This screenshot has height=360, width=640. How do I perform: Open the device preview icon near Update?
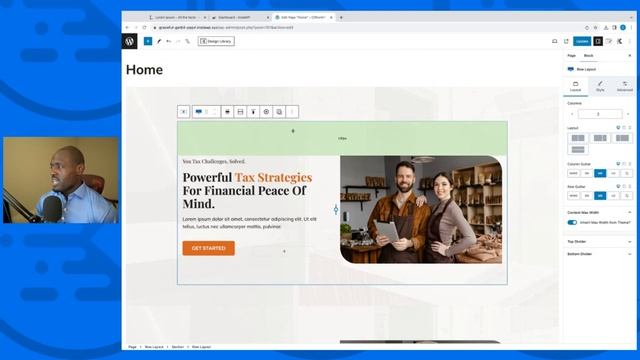[554, 41]
